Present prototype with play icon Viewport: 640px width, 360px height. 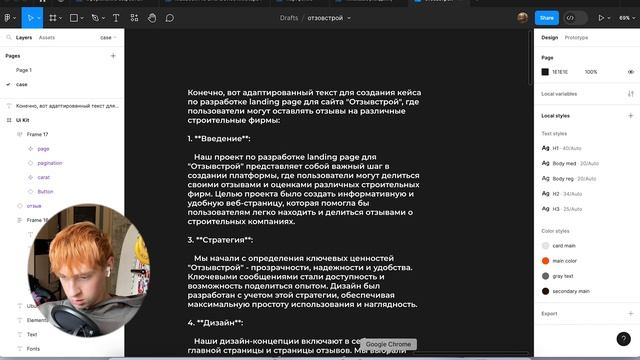601,18
